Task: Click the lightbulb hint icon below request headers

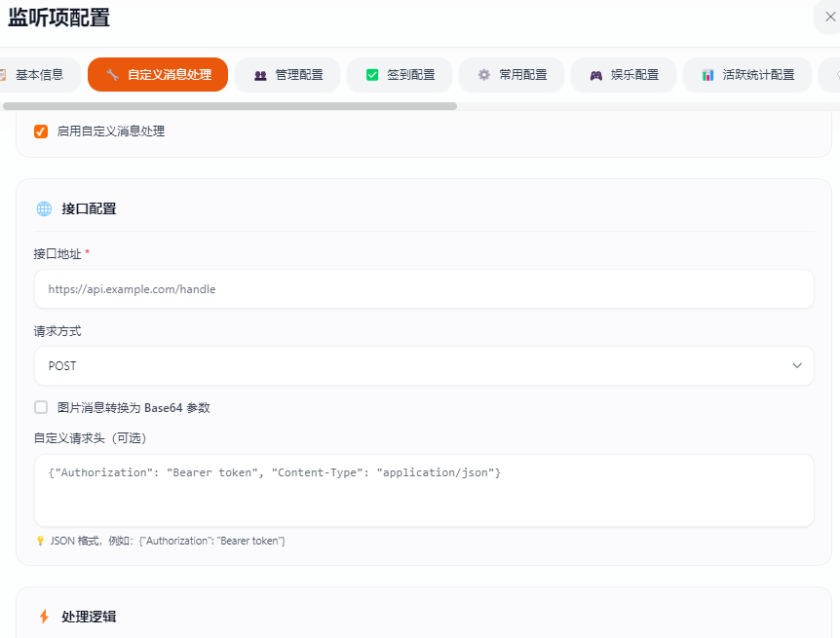Action: pyautogui.click(x=40, y=541)
